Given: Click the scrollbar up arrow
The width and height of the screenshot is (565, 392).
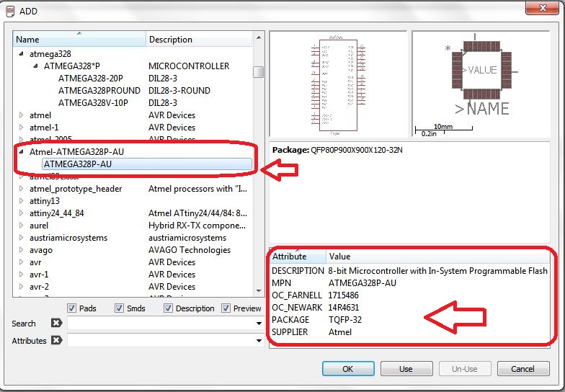Looking at the screenshot, I should click(258, 37).
